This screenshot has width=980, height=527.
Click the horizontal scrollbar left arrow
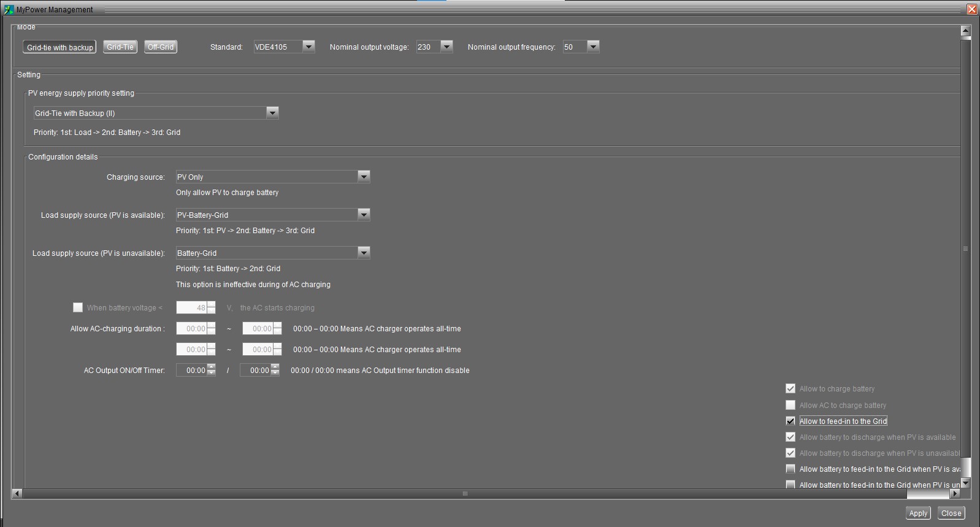(x=17, y=493)
